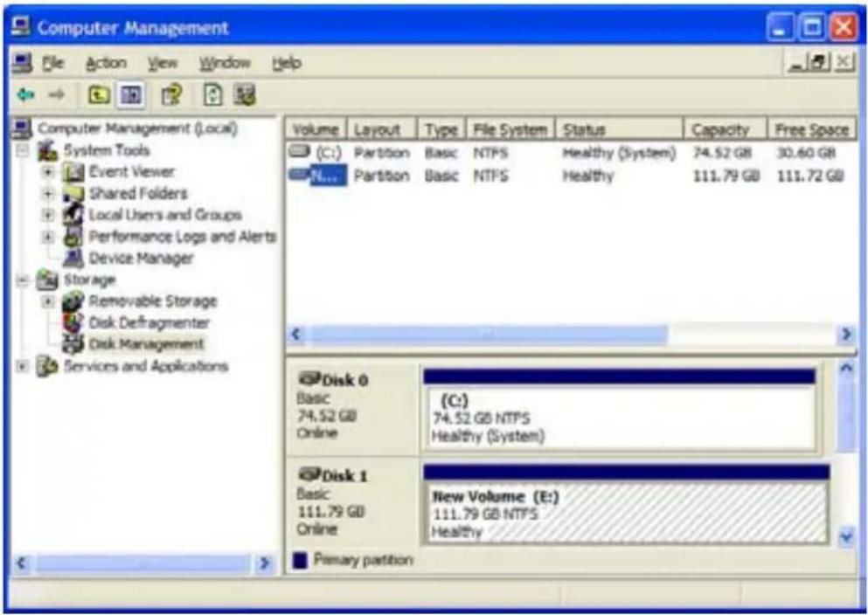
Task: Expand the Shared Folders node
Action: point(49,194)
